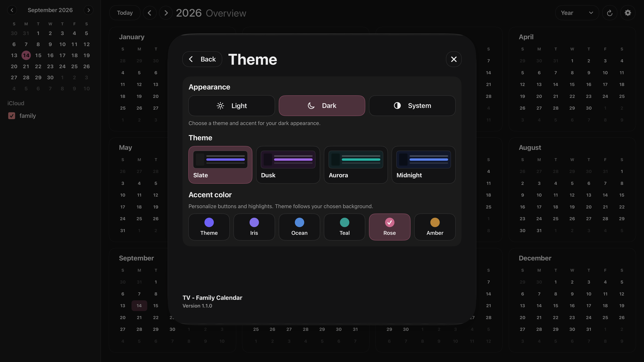Image resolution: width=644 pixels, height=362 pixels.
Task: Go to previous month in mini calendar
Action: [x=12, y=10]
